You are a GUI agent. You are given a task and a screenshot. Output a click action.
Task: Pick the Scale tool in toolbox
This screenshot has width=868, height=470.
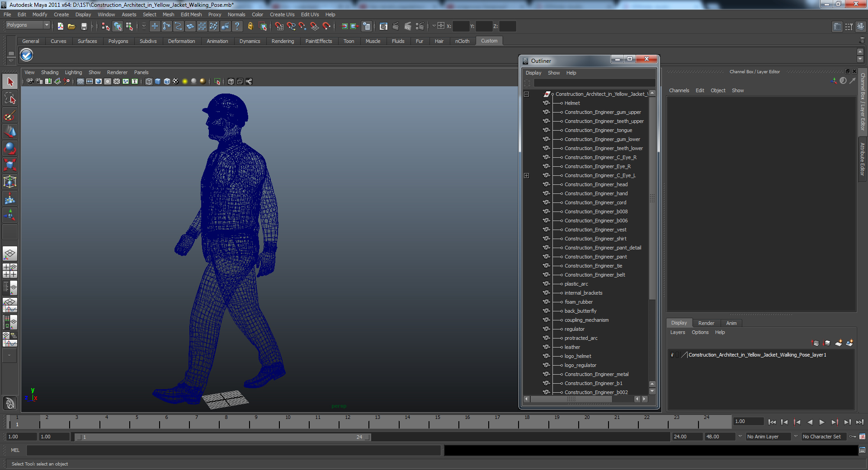(x=10, y=165)
